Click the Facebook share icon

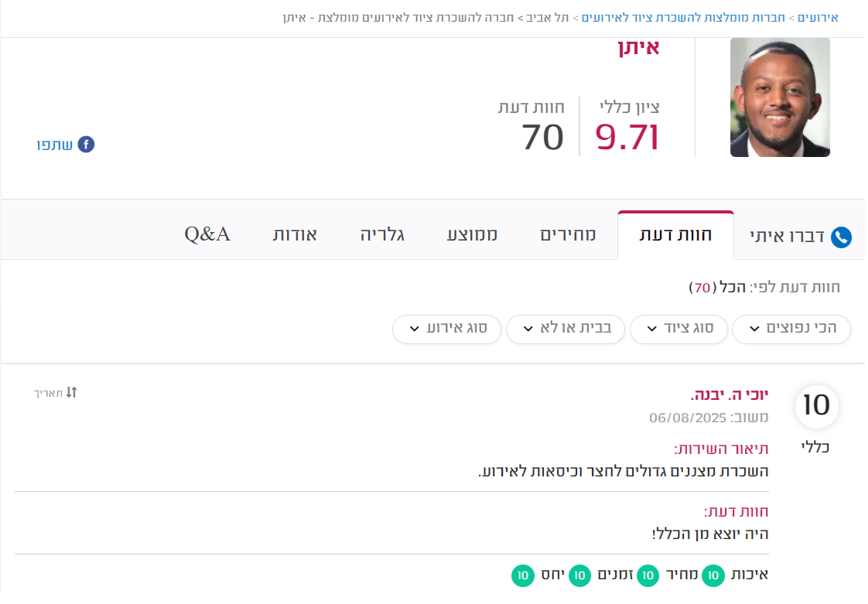click(86, 145)
